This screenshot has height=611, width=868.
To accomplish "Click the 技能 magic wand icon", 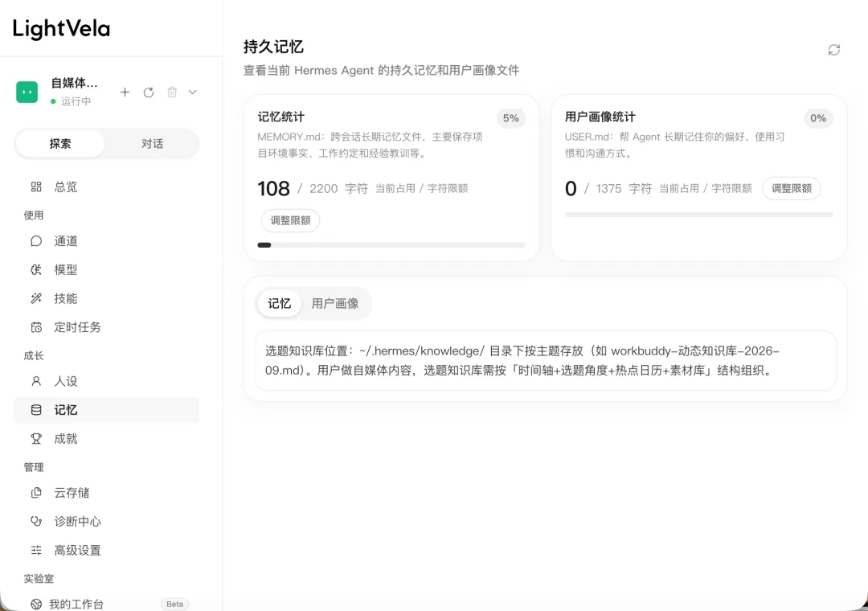I will click(x=36, y=298).
